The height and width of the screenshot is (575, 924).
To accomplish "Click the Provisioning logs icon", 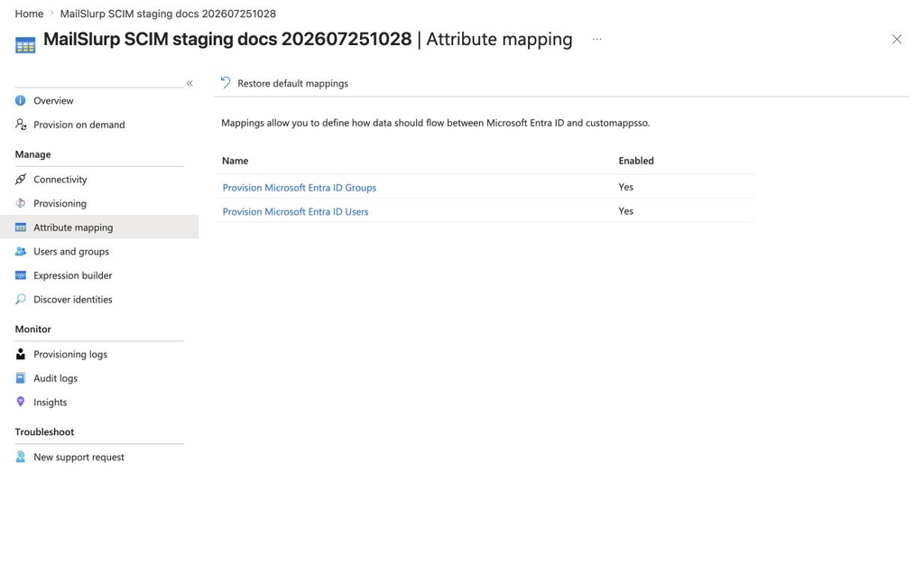I will pyautogui.click(x=21, y=354).
